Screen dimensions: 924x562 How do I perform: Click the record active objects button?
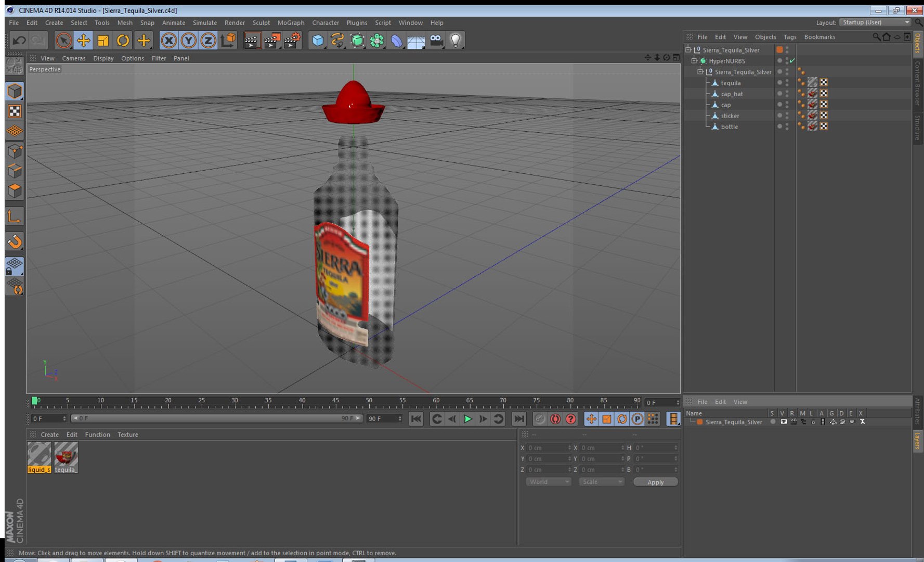point(540,419)
